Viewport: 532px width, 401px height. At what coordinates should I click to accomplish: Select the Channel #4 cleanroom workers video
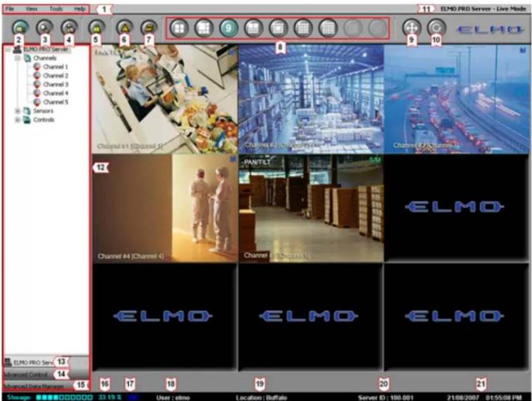165,208
